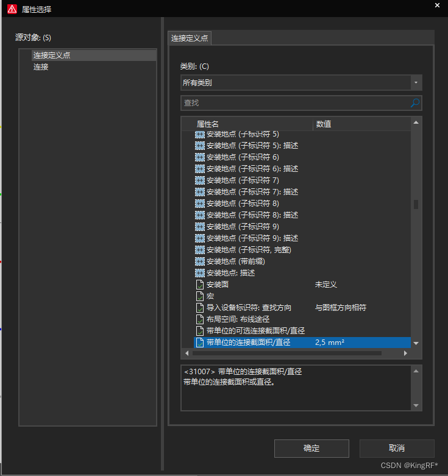This screenshot has height=476, width=448.
Task: Click the dropdown arrow of 类别 combo box
Action: point(416,82)
